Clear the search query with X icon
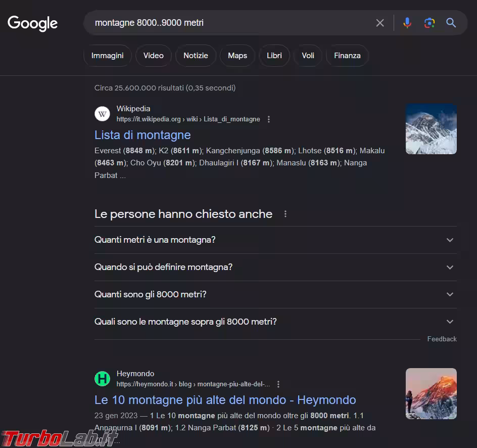477x448 pixels. point(380,23)
